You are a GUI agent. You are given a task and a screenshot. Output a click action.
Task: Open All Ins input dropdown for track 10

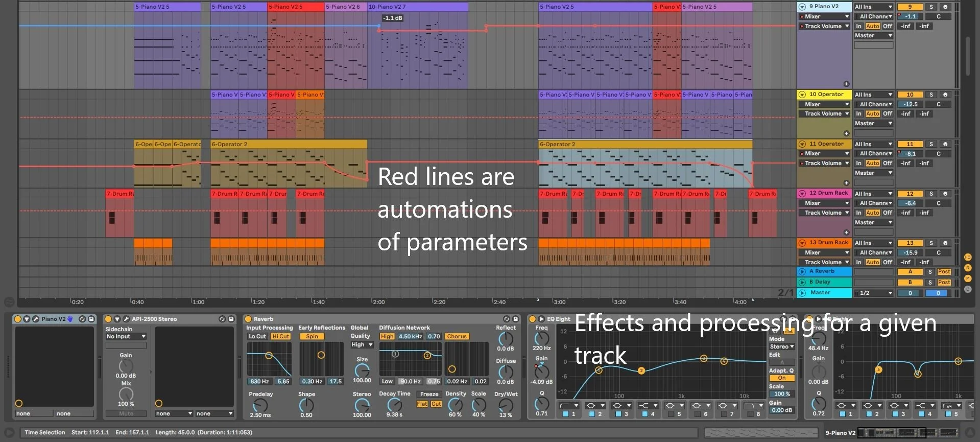click(x=874, y=95)
